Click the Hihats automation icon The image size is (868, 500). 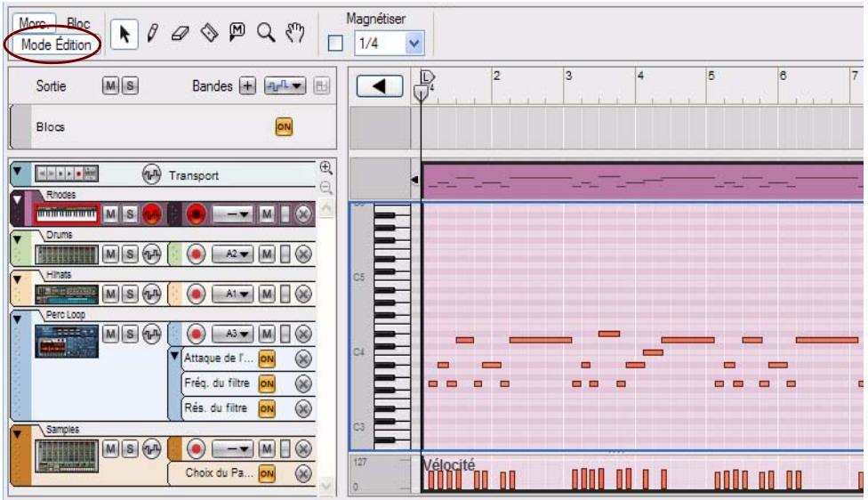(152, 294)
